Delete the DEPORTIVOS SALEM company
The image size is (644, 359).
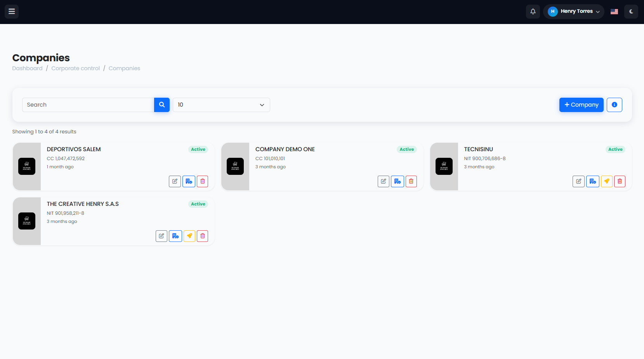tap(203, 181)
